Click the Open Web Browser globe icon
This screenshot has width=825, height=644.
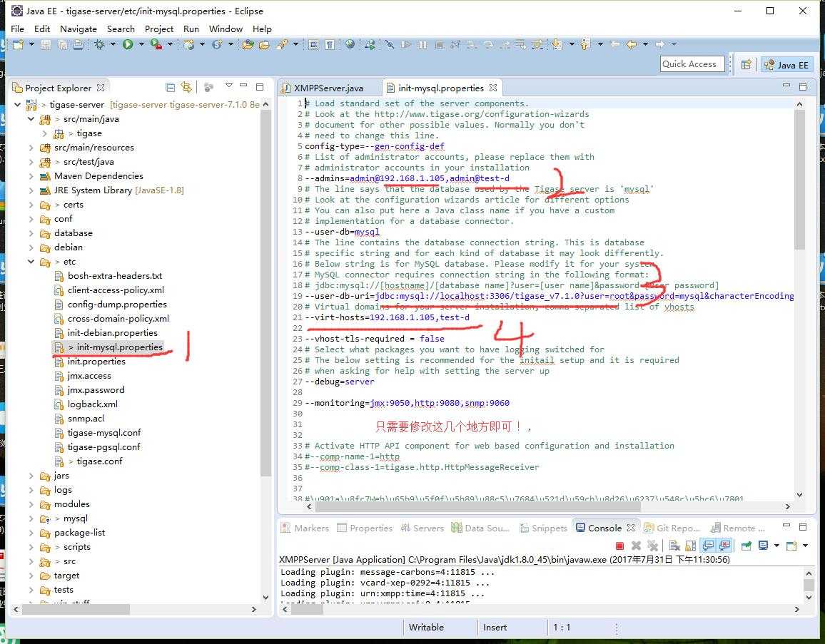point(350,45)
